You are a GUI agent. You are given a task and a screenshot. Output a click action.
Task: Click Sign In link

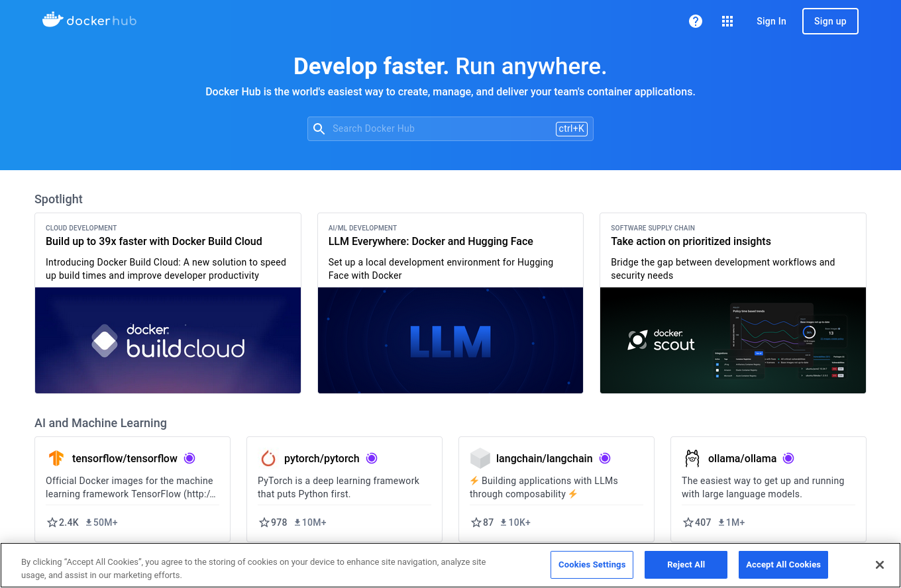coord(771,21)
